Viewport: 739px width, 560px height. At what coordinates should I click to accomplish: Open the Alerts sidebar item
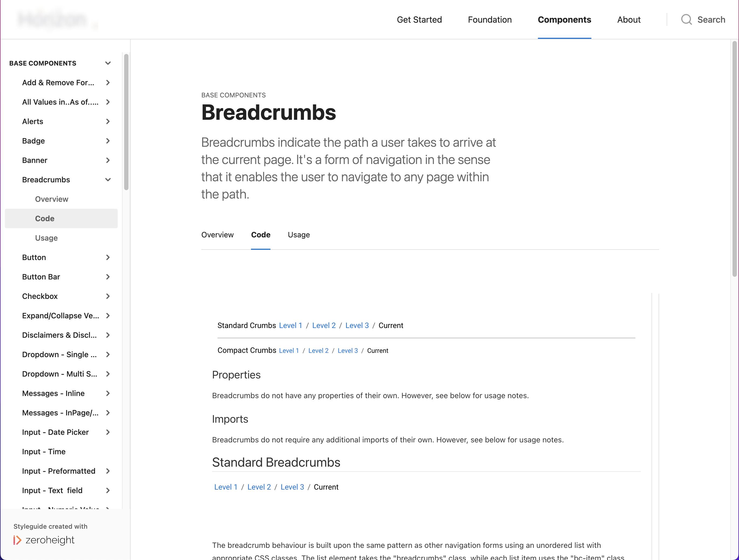coord(32,121)
